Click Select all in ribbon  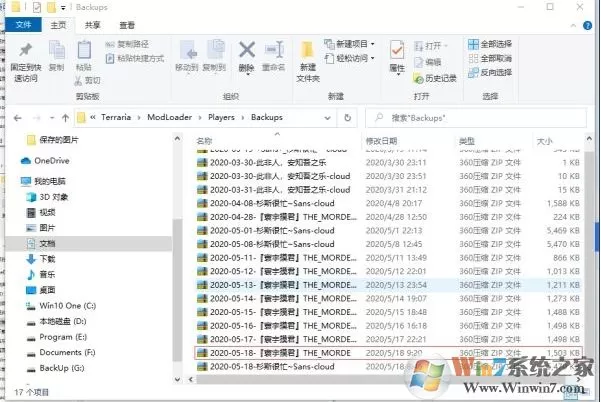(490, 44)
